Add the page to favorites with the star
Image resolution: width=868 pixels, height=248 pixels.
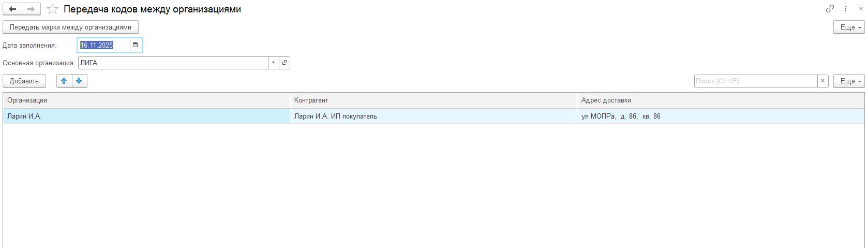[52, 9]
